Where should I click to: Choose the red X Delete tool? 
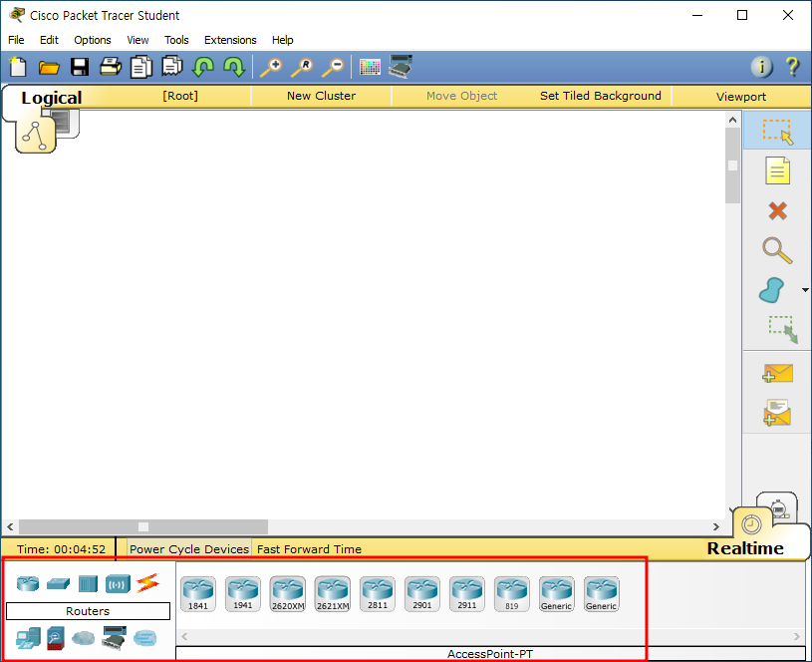tap(777, 211)
